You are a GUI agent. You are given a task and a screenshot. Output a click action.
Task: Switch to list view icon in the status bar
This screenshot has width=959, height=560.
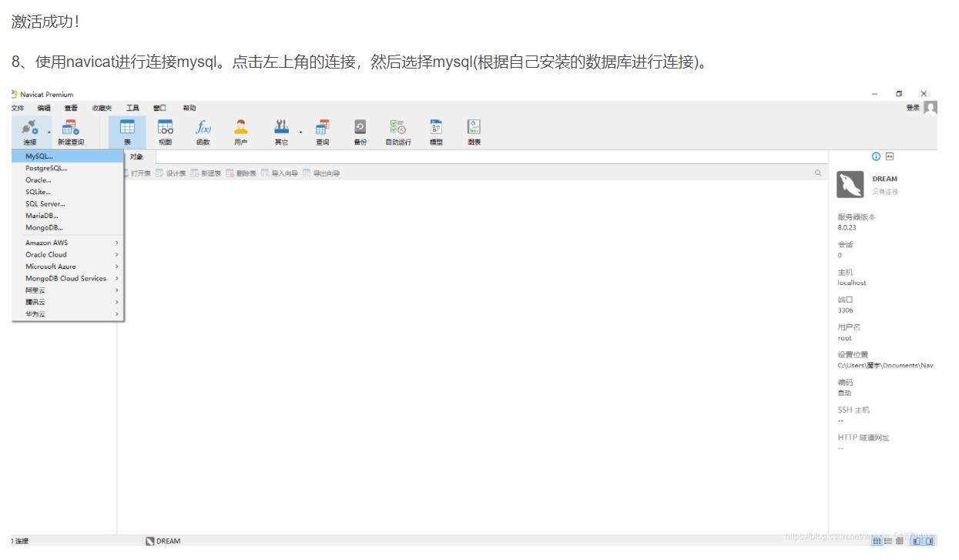887,541
